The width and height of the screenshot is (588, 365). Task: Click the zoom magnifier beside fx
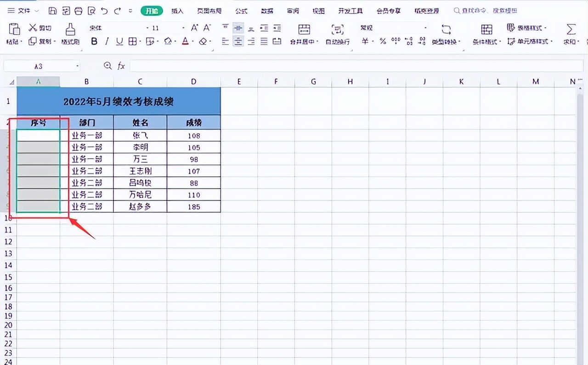pyautogui.click(x=108, y=66)
